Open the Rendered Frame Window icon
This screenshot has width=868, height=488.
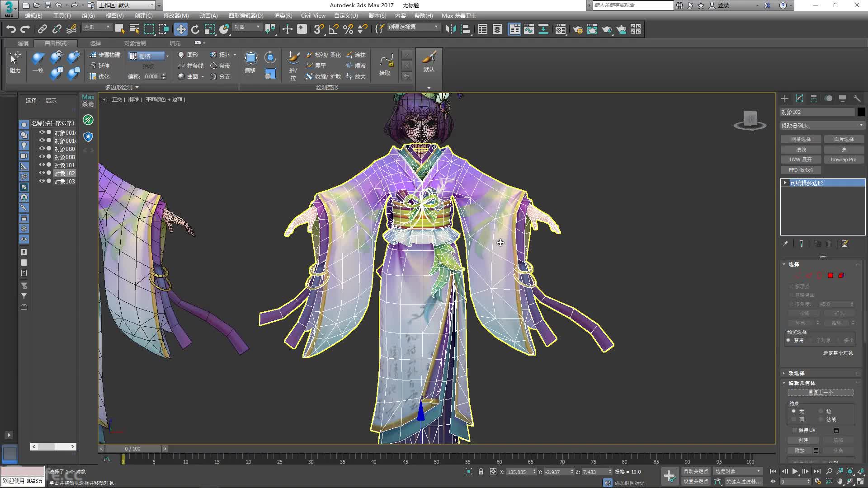point(592,29)
